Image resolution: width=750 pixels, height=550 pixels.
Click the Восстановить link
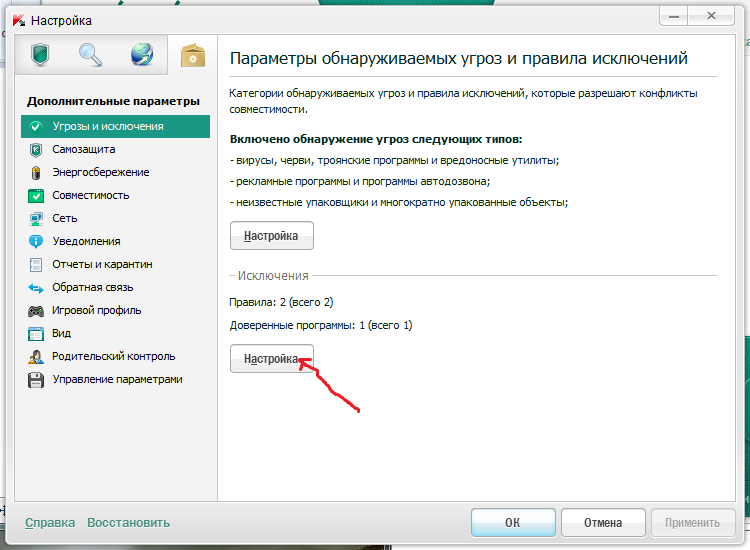(x=128, y=523)
